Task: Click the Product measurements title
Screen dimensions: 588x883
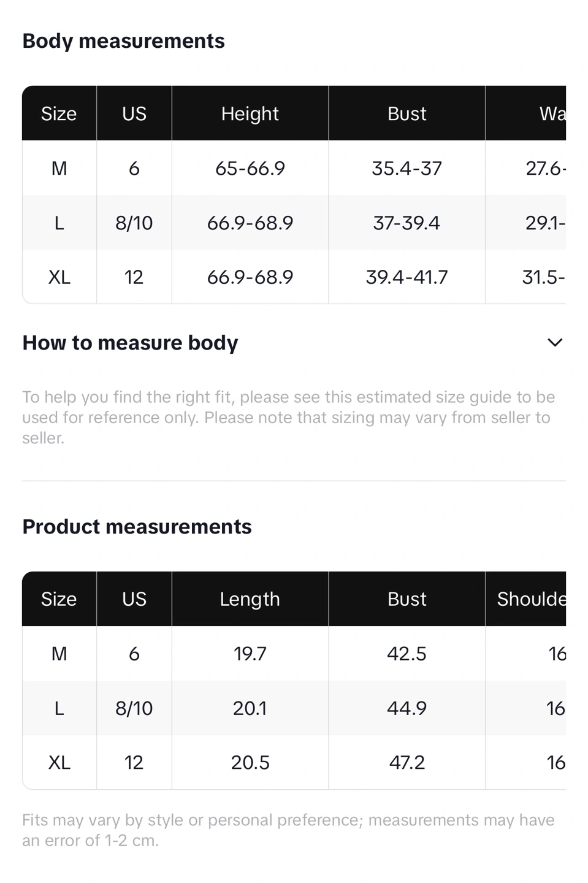Action: [x=137, y=527]
